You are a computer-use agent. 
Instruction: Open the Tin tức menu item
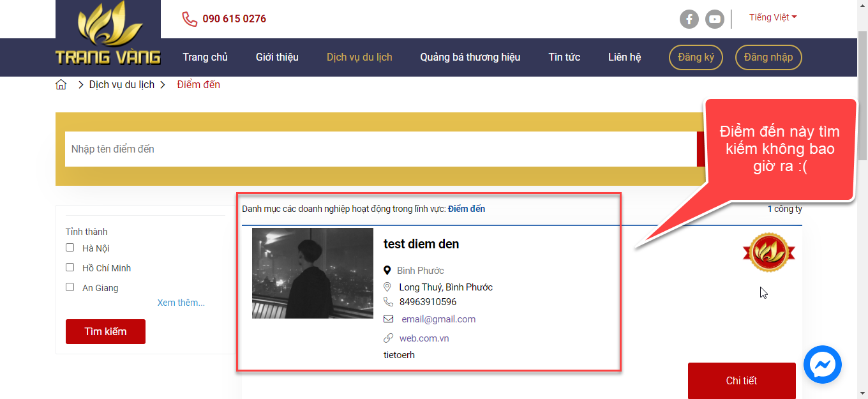coord(564,57)
